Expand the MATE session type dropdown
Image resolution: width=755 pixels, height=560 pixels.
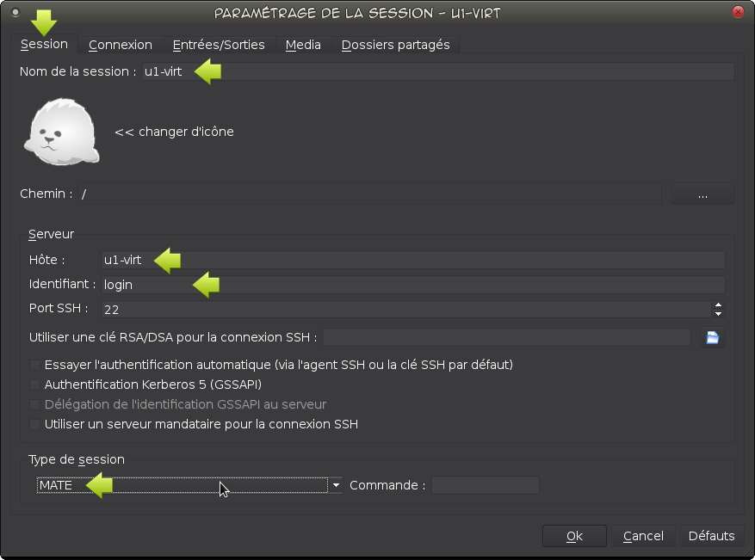coord(336,485)
